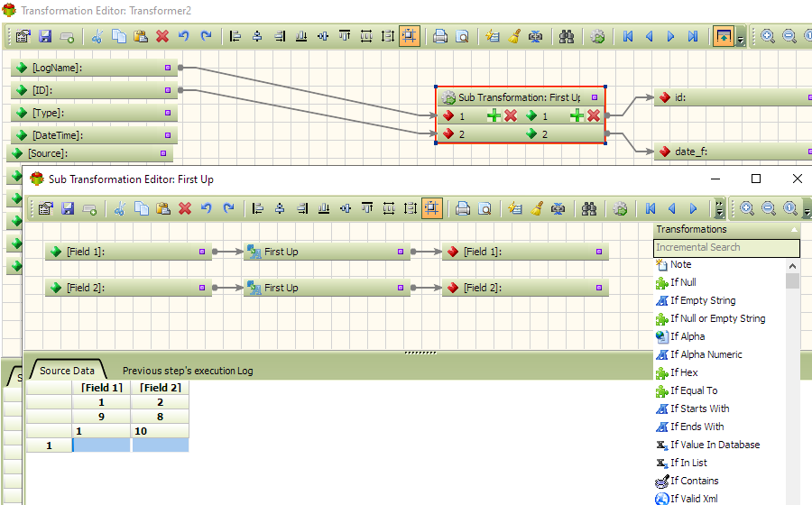Click Redo in the Sub Transformation Editor toolbar
The height and width of the screenshot is (505, 812).
(228, 208)
